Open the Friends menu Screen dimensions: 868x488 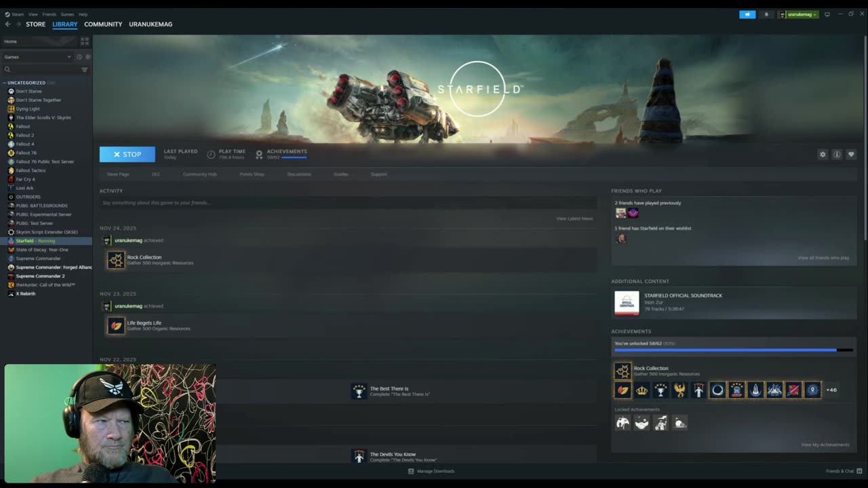(50, 14)
